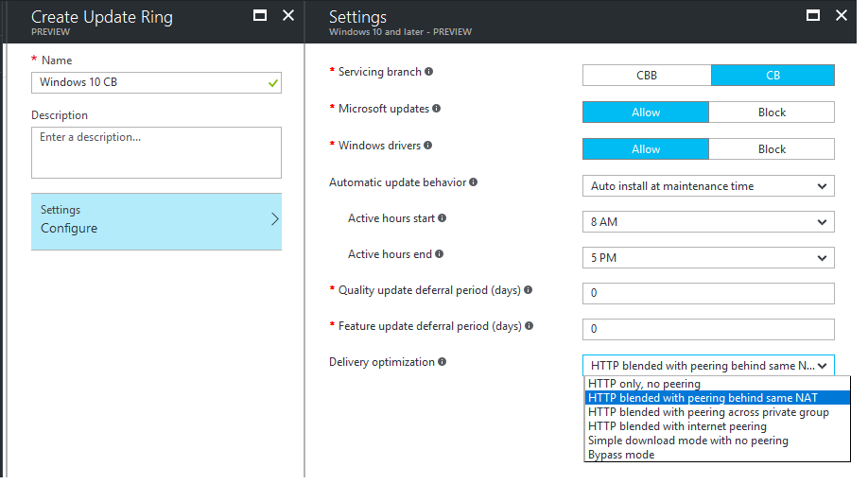
Task: Select HTTP only, no peering option
Action: pyautogui.click(x=718, y=384)
